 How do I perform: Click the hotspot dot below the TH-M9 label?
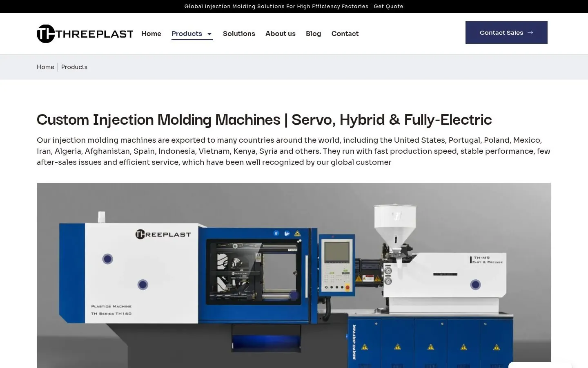pos(476,285)
